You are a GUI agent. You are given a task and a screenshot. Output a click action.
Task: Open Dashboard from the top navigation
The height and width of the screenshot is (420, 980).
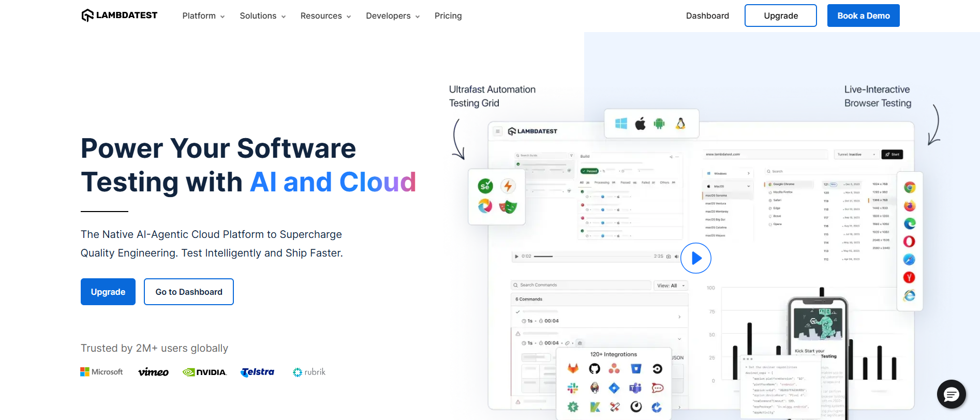pyautogui.click(x=707, y=16)
